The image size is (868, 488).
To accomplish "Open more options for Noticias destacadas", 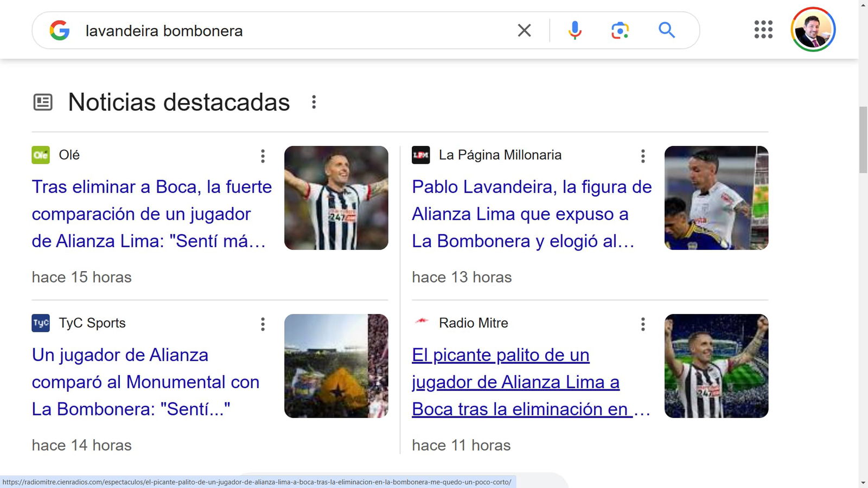I will [x=314, y=102].
